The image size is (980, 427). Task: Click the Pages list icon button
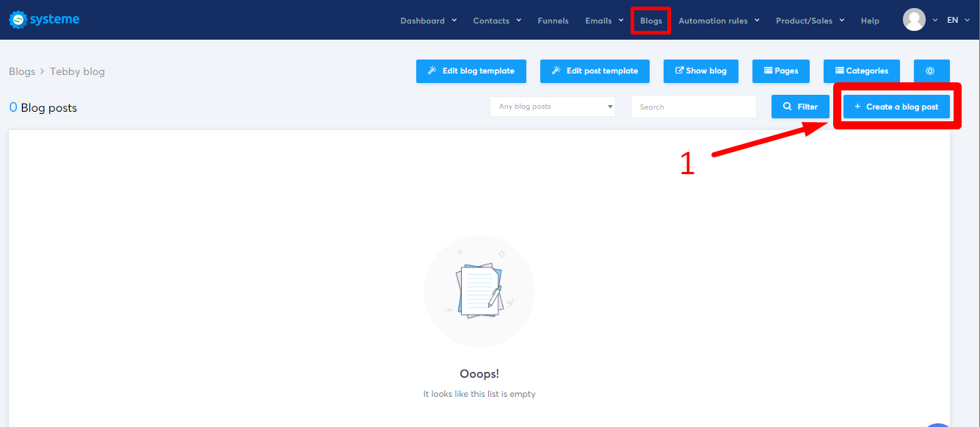(769, 71)
